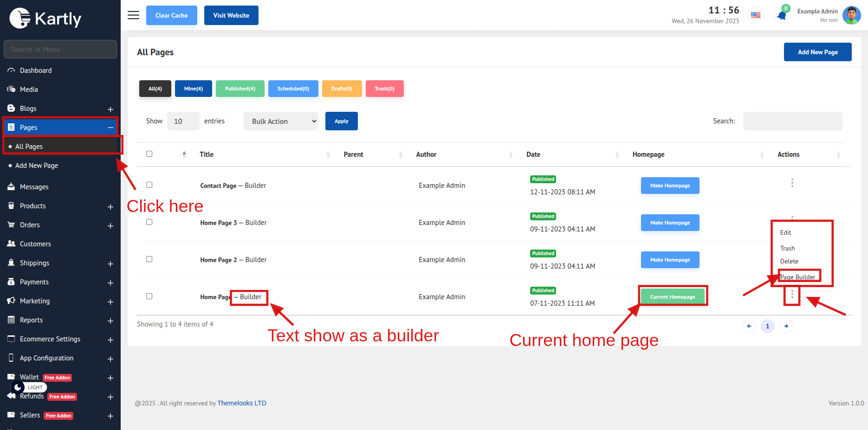Check the Contact Page row checkbox
Viewport: 868px width, 430px height.
(x=149, y=185)
